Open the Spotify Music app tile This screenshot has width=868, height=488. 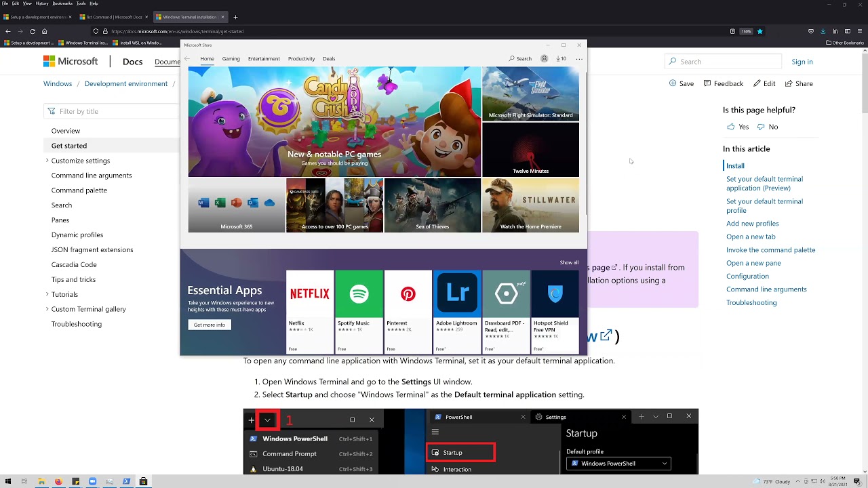tap(359, 312)
